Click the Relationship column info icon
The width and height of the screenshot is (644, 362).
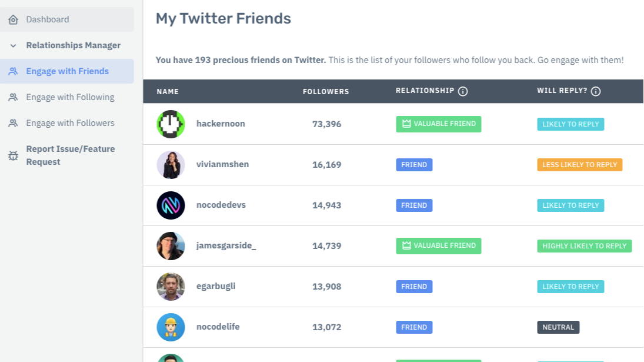pos(463,91)
